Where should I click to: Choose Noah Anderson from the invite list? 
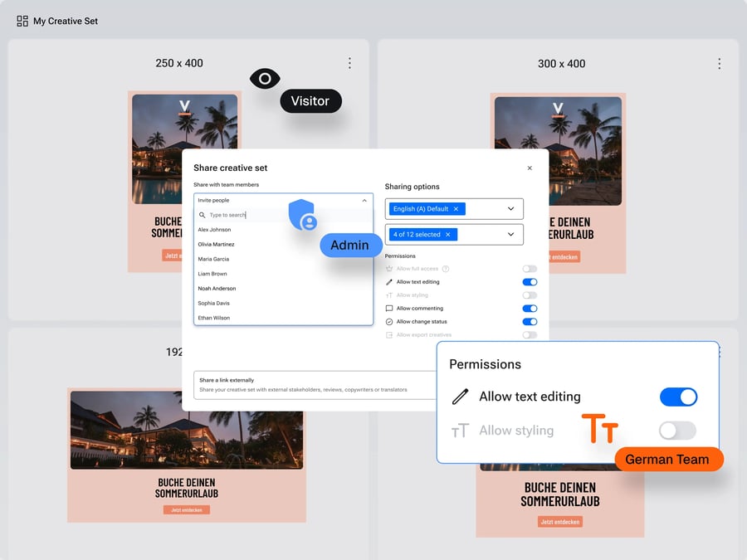pyautogui.click(x=217, y=289)
